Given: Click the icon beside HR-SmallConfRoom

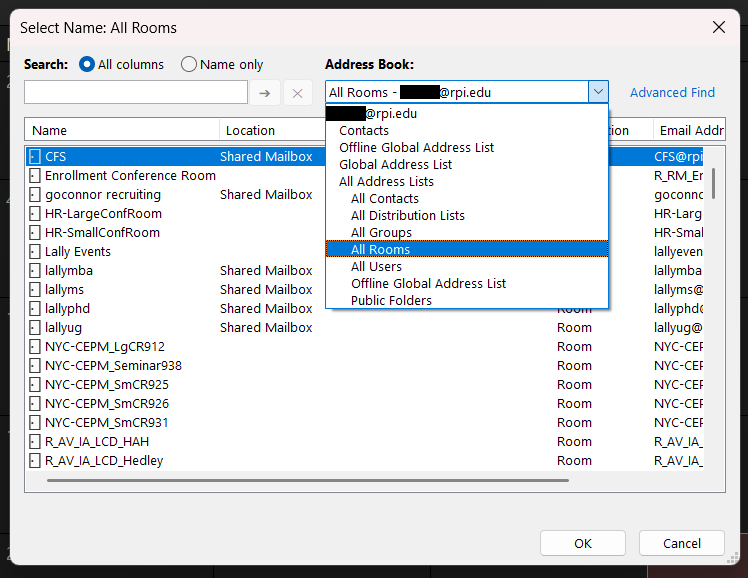Looking at the screenshot, I should point(34,233).
